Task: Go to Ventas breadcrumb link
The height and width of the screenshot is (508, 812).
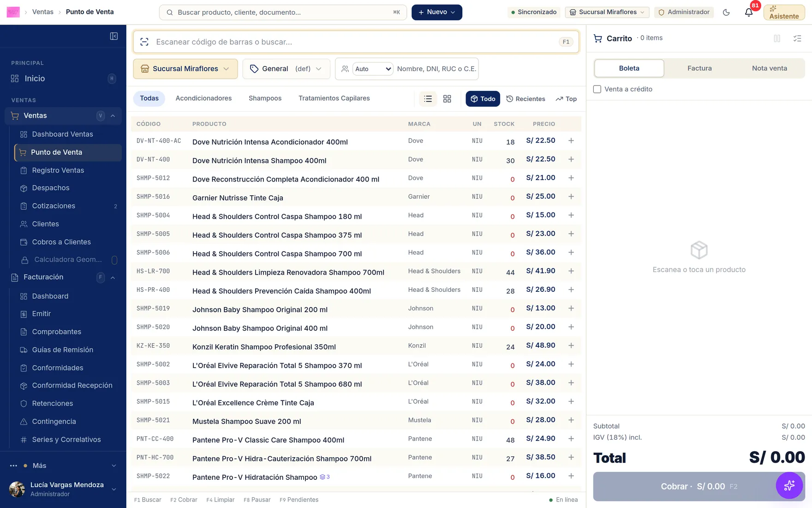Action: coord(43,12)
